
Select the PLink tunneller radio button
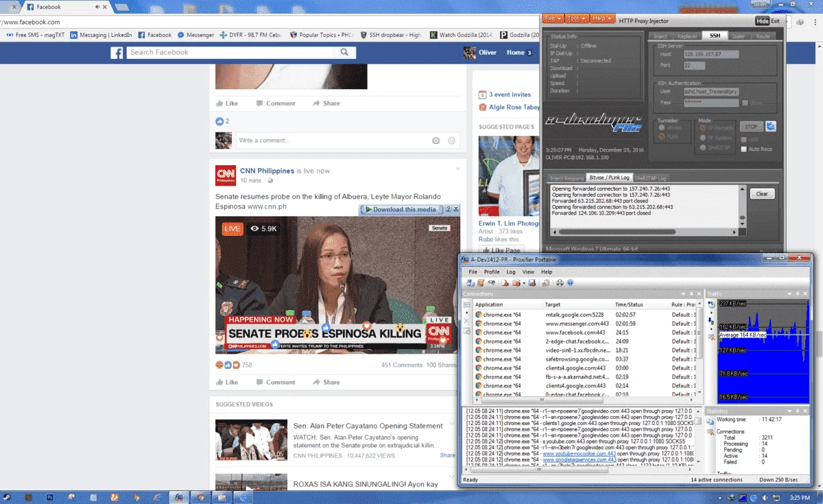(x=661, y=136)
